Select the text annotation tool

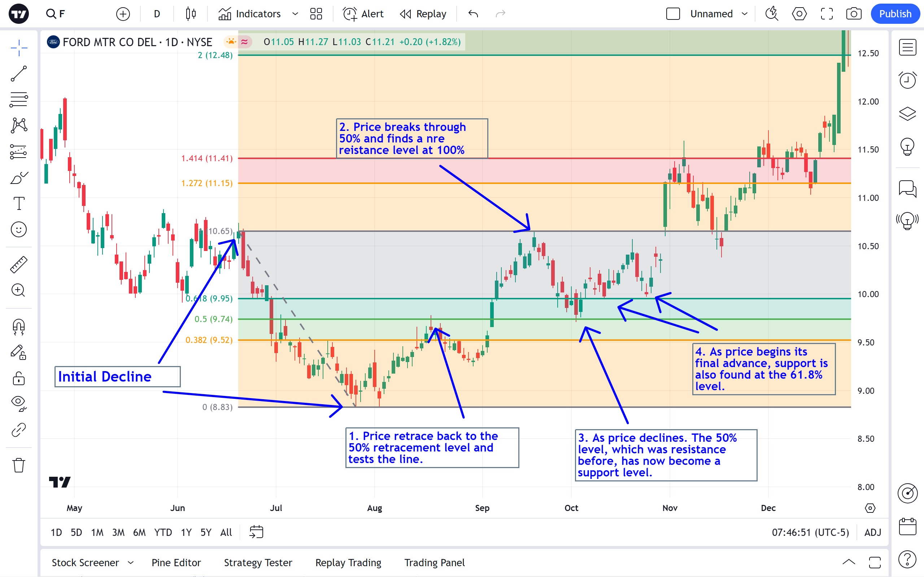click(x=19, y=203)
